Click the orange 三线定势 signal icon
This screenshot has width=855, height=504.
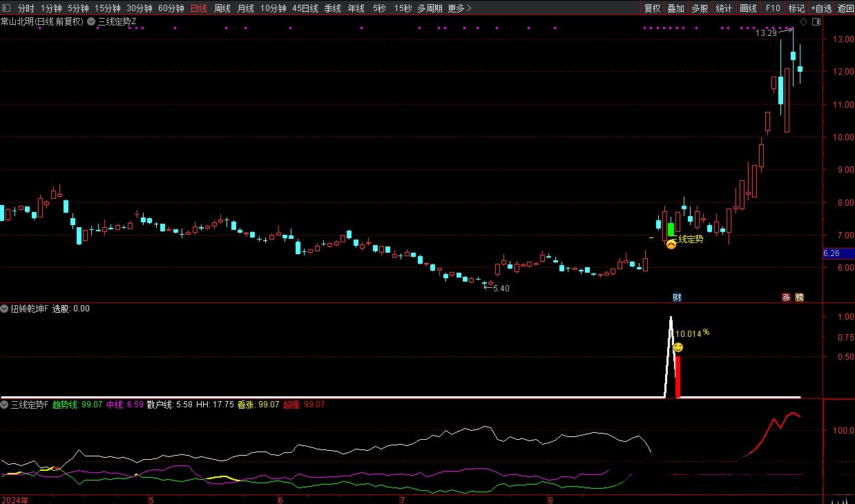click(671, 244)
